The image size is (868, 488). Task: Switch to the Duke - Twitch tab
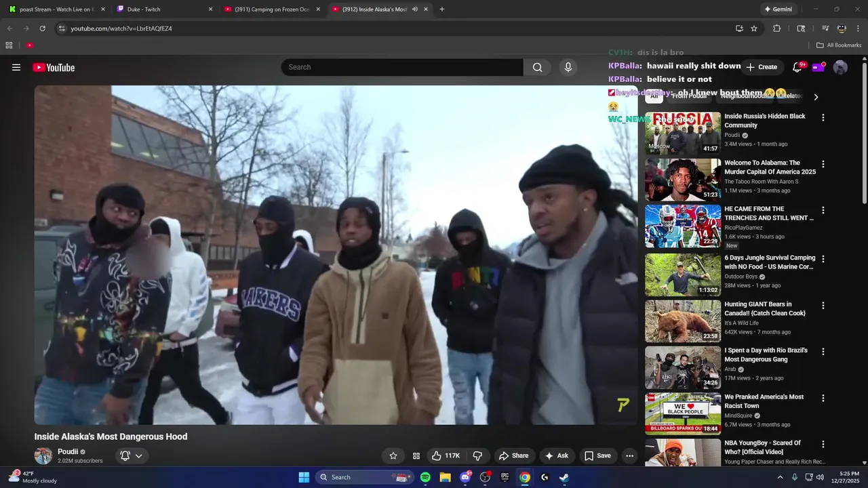pyautogui.click(x=164, y=9)
